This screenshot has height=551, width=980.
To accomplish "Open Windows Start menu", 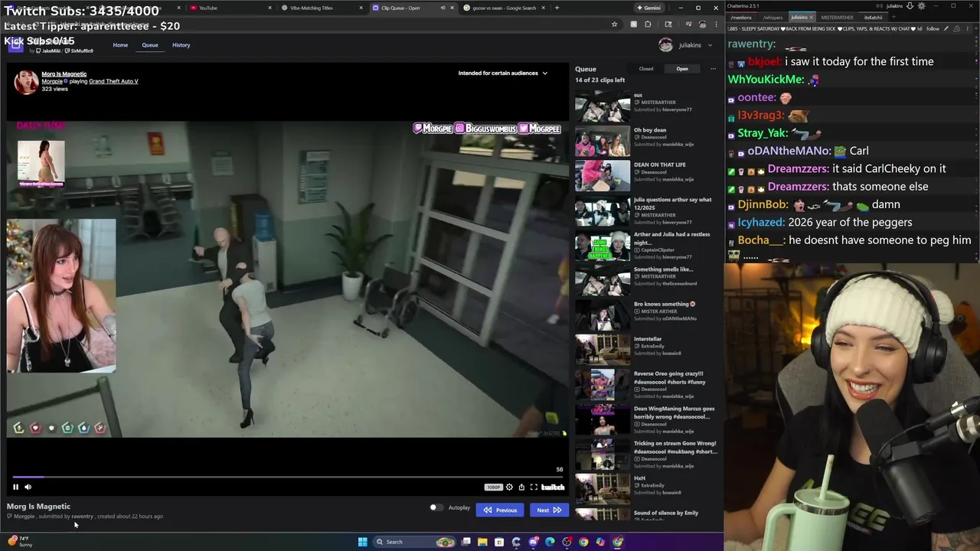I will (x=362, y=542).
